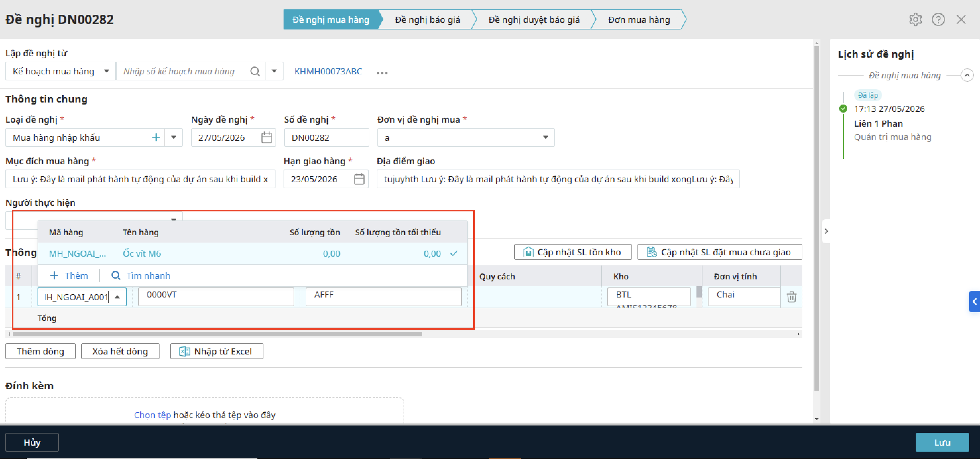Click the vertical form scrollbar
The width and height of the screenshot is (980, 459).
coord(816,218)
